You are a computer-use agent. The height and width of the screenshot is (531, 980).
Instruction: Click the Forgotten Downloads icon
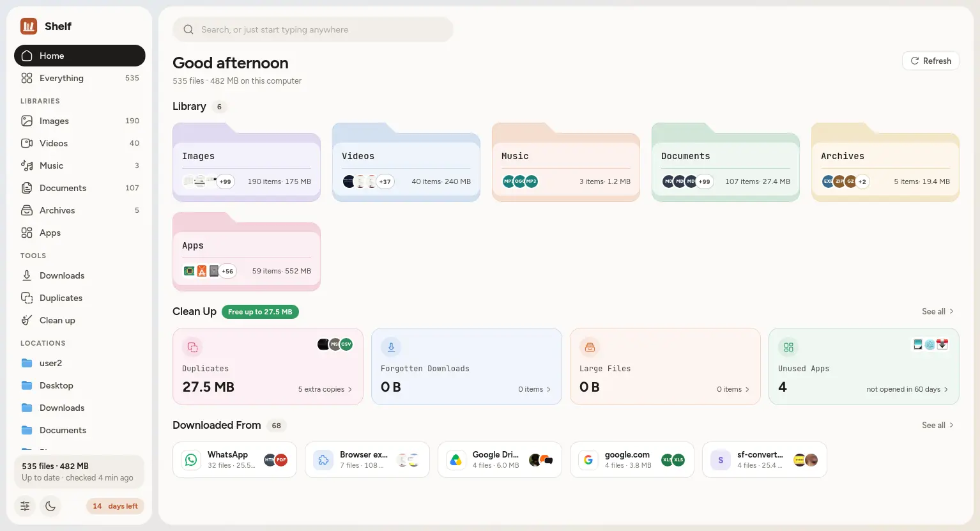pos(391,347)
